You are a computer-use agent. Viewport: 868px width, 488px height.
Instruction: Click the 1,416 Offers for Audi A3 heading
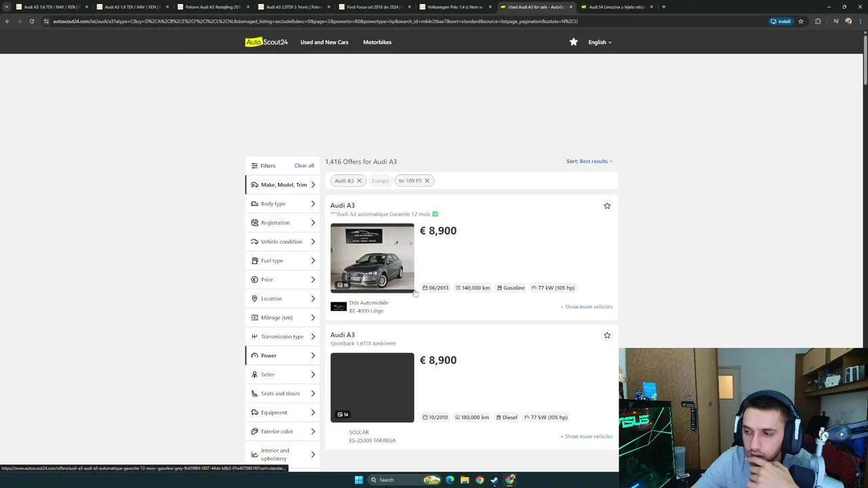[361, 161]
